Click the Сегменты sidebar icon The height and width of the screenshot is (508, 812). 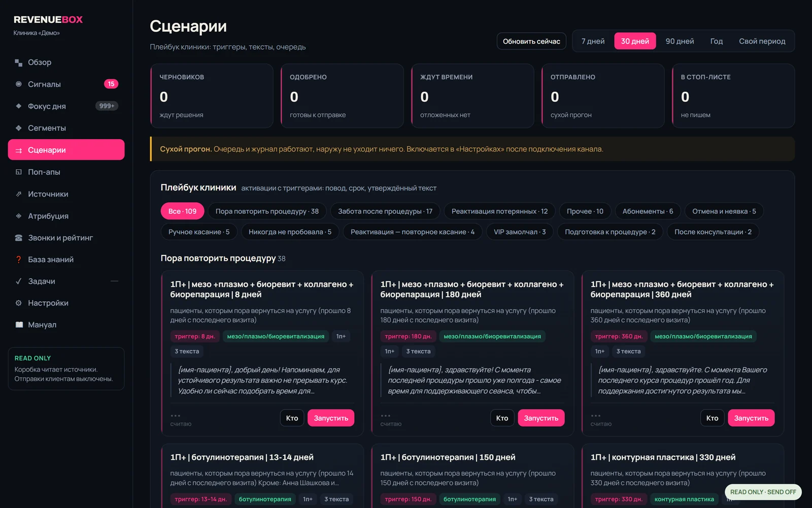click(19, 128)
